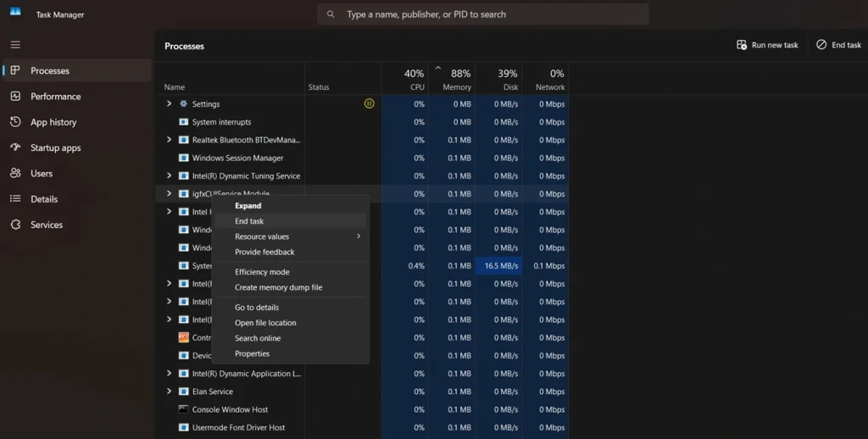Expand the Intel(R) Dynamic Tuning Service row

click(170, 175)
